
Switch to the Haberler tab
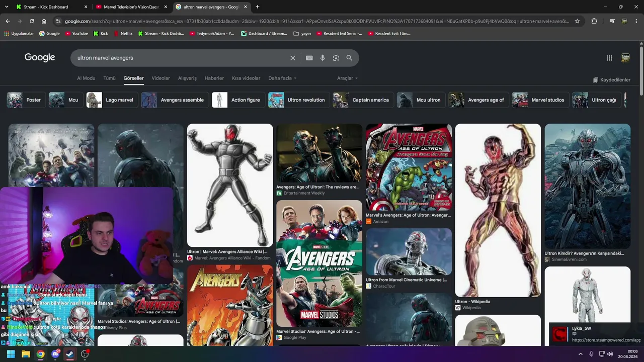[214, 78]
